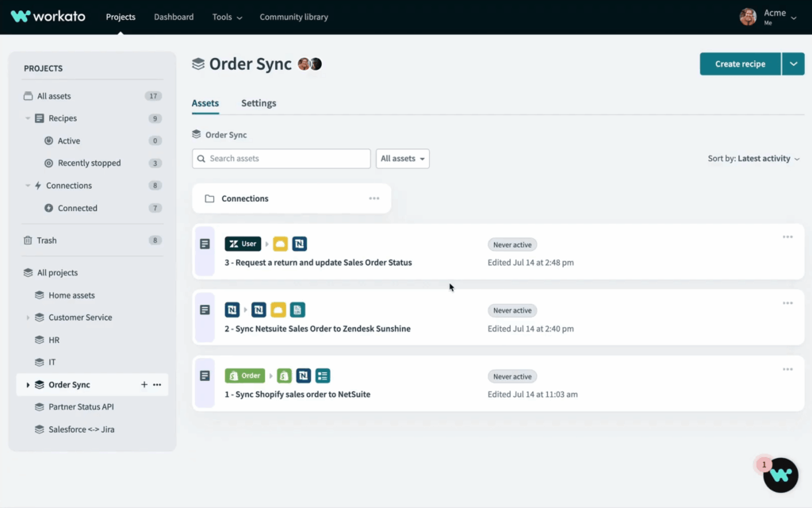Go to the Dashboard page
Image resolution: width=812 pixels, height=508 pixels.
174,17
